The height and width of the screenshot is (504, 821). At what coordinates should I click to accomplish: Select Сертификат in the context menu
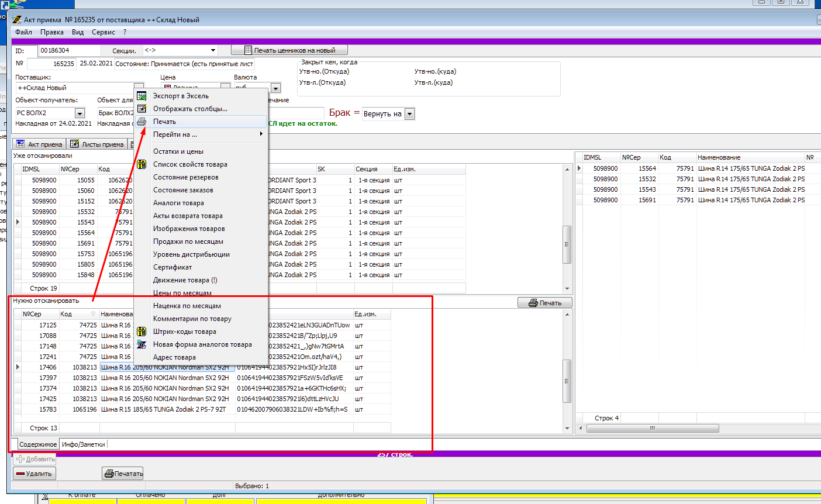[x=201, y=267]
